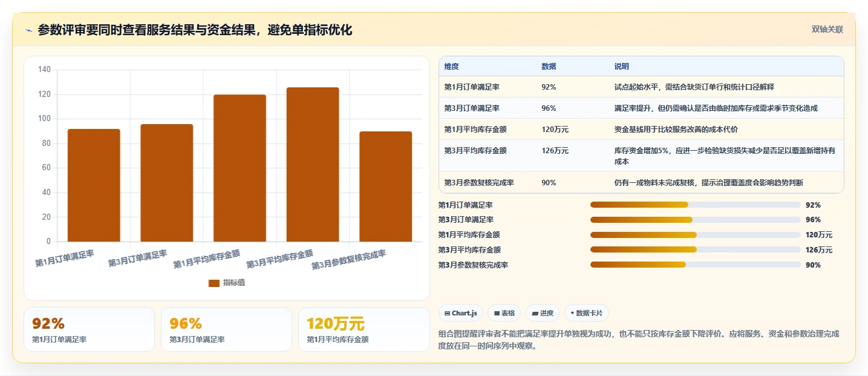Click table value 96%
Image resolution: width=868 pixels, height=376 pixels.
[x=549, y=108]
